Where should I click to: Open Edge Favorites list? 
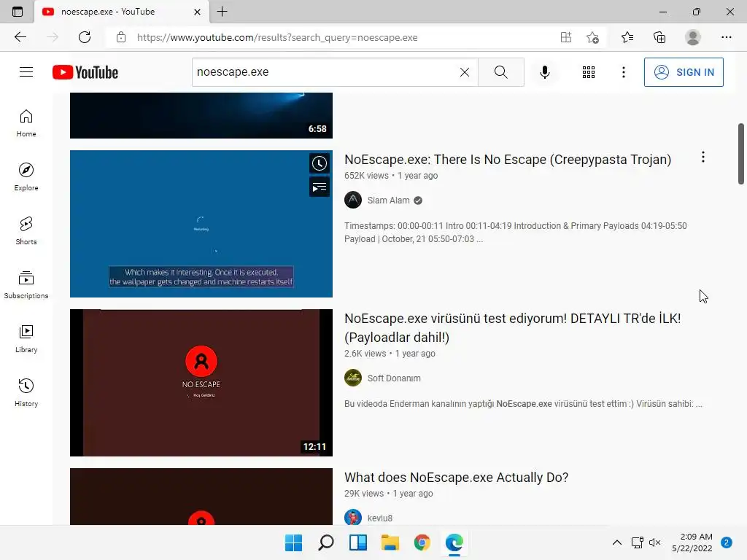(x=627, y=37)
